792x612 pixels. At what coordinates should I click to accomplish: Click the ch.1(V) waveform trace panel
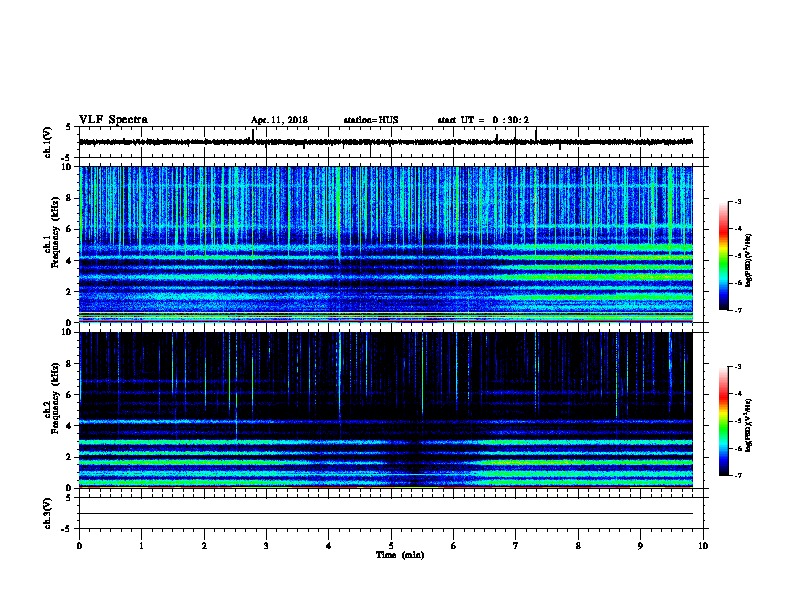click(x=391, y=142)
